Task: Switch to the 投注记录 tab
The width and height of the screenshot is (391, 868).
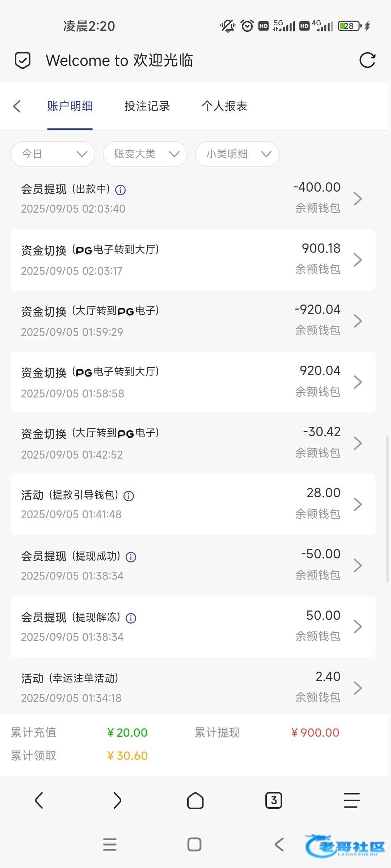Action: pyautogui.click(x=147, y=106)
